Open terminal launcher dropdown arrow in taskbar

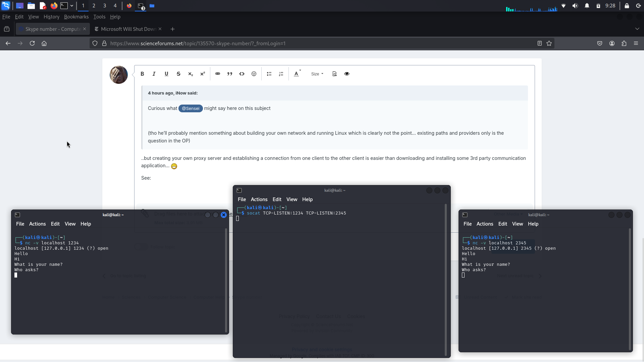pos(72,6)
